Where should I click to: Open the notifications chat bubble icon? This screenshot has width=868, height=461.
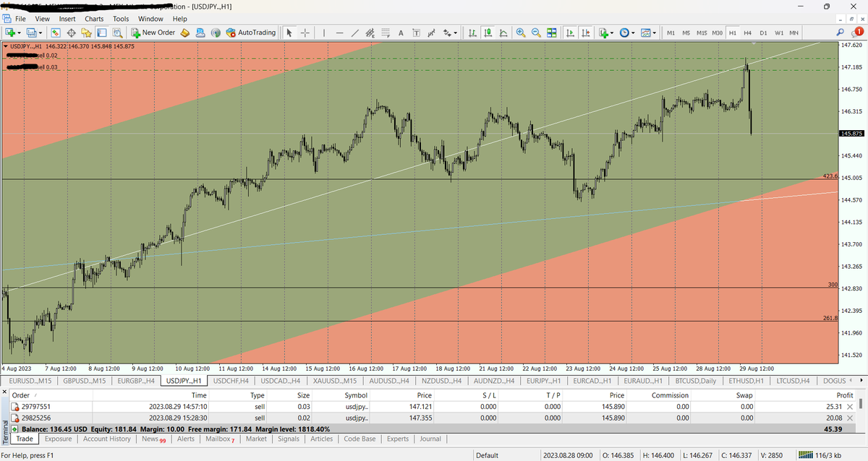pyautogui.click(x=857, y=33)
